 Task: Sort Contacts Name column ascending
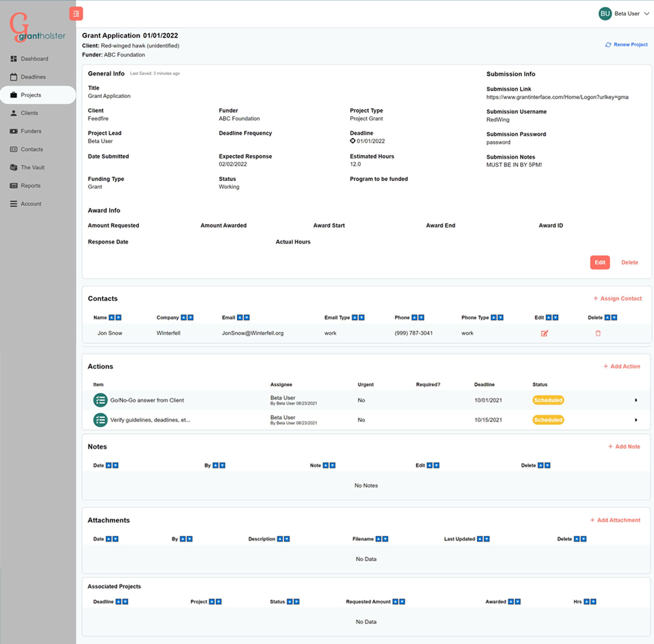(x=111, y=317)
